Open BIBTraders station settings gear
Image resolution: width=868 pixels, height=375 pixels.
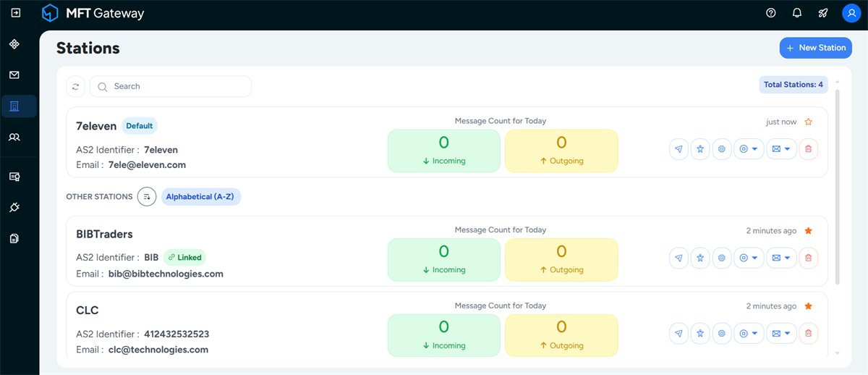point(722,258)
